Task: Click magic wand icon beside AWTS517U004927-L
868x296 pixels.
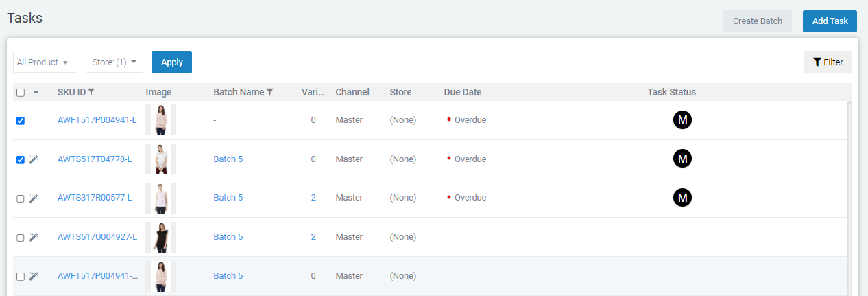Action: [34, 237]
